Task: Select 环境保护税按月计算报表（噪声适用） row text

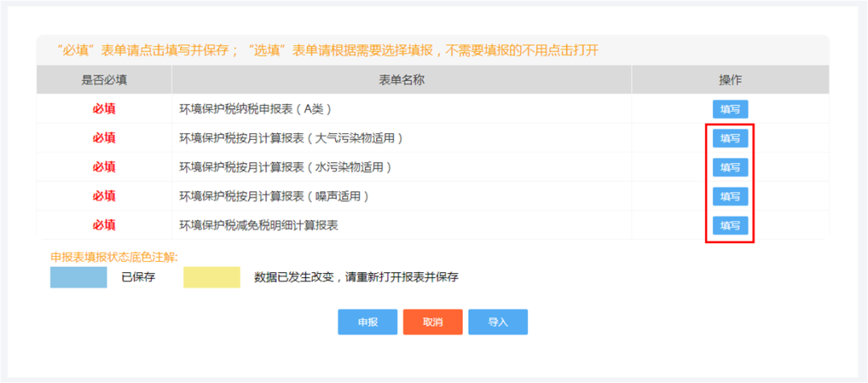Action: click(274, 196)
